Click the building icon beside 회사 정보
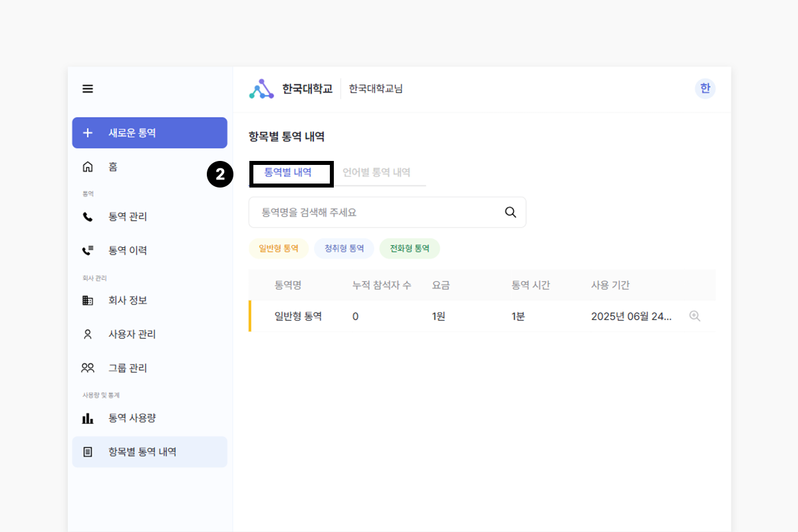 [88, 301]
